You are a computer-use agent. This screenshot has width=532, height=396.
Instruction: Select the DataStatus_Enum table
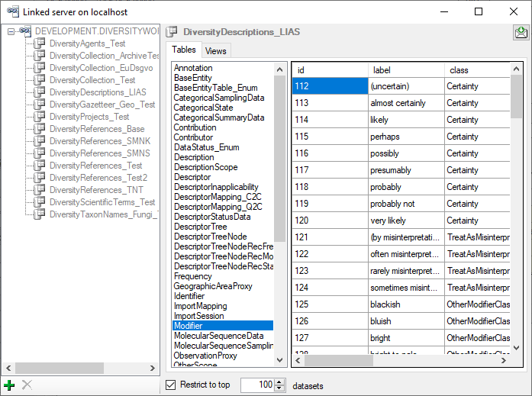(207, 147)
